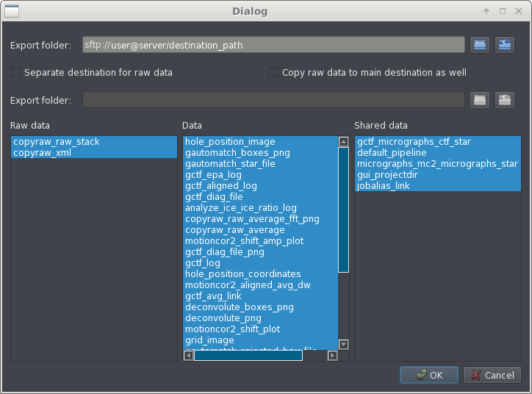Click the local folder browse icon for Export folder
This screenshot has width=532, height=394.
click(480, 45)
